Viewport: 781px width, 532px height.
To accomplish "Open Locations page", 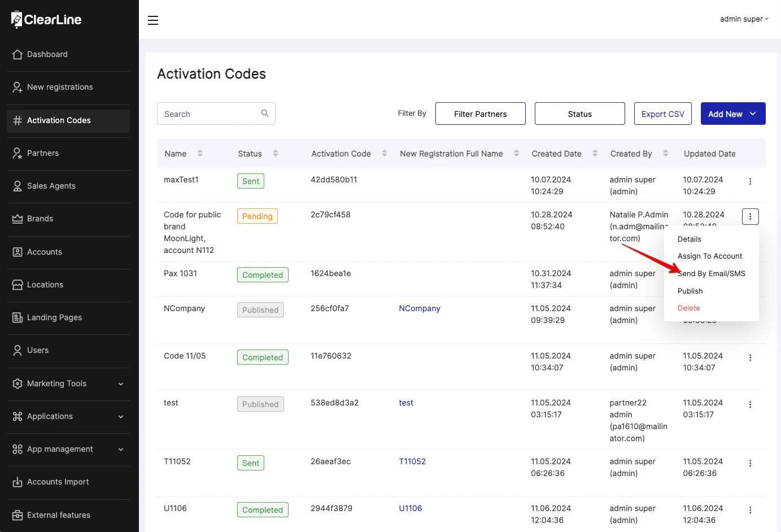I will (x=68, y=285).
